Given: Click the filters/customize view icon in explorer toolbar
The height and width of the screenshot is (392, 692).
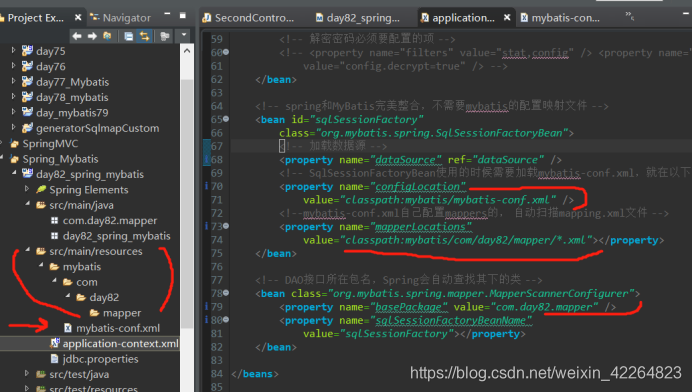Looking at the screenshot, I should coord(165,36).
